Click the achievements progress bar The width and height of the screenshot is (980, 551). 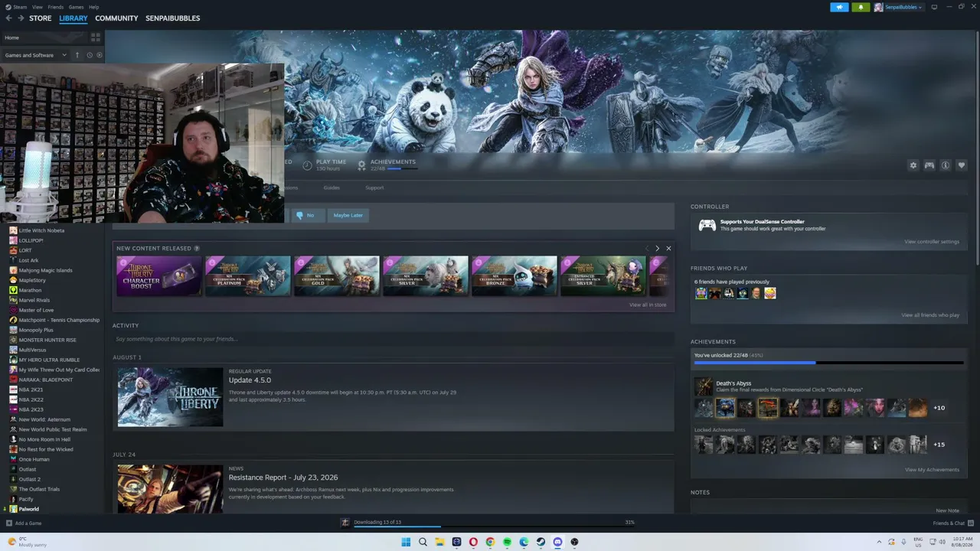point(828,363)
